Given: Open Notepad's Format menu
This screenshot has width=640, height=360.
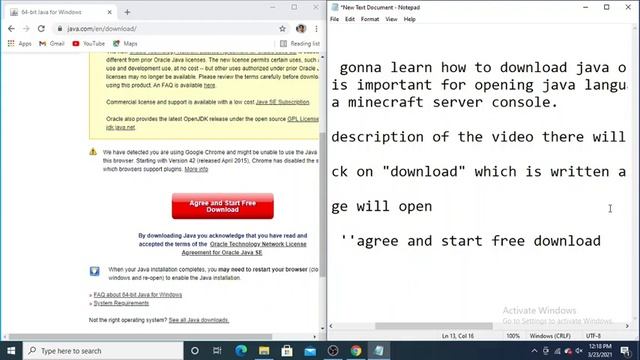Looking at the screenshot, I should tap(370, 19).
